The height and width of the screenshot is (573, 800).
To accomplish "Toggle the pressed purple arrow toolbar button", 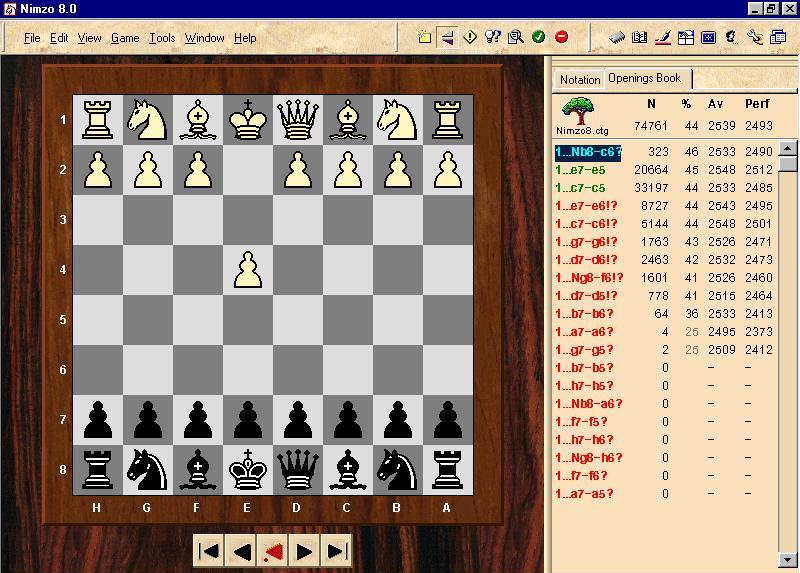I will (x=447, y=38).
